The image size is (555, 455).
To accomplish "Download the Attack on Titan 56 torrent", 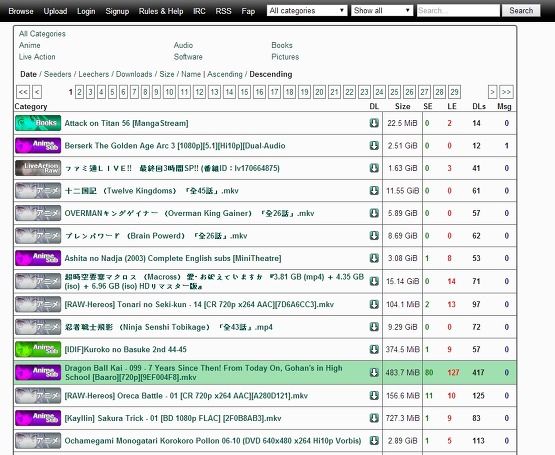I will pos(374,123).
